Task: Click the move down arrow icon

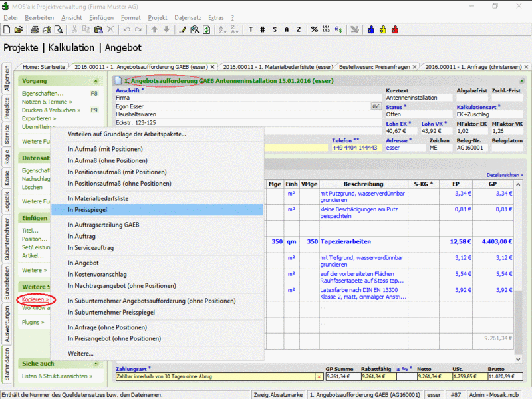Action: 166,29
